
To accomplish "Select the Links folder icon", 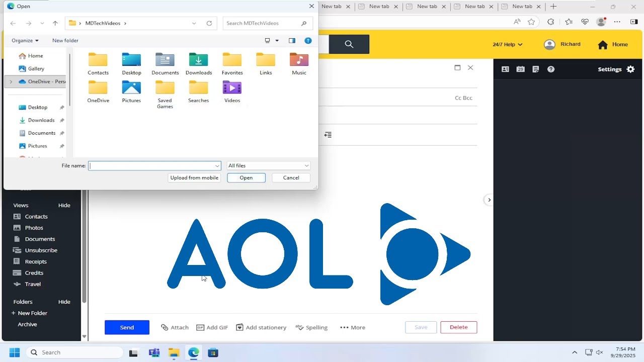I will point(266,64).
